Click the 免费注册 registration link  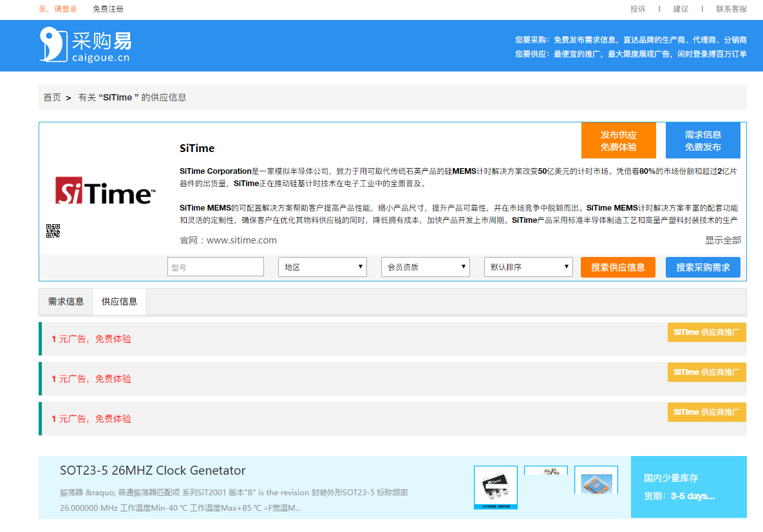point(108,9)
